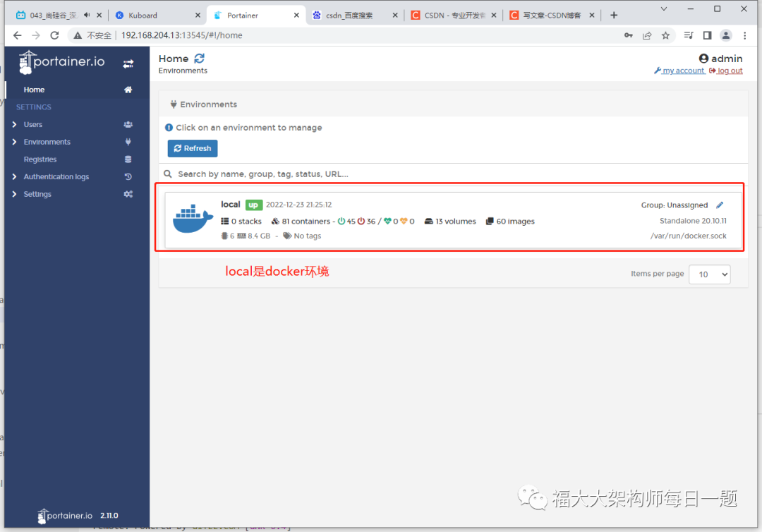The image size is (762, 532).
Task: Open the tab search chevron in title bar
Action: pyautogui.click(x=664, y=8)
